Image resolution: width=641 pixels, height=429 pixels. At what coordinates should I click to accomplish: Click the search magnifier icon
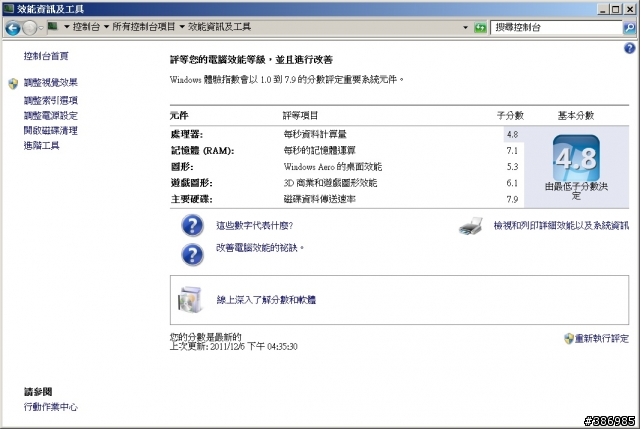629,28
